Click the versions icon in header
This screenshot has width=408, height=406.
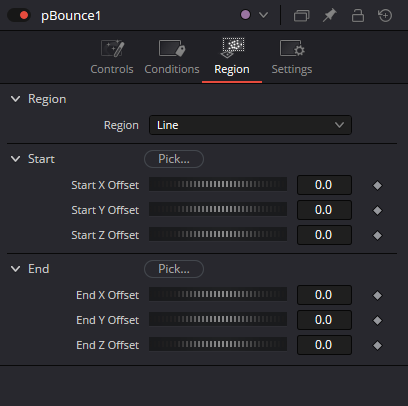[x=302, y=15]
